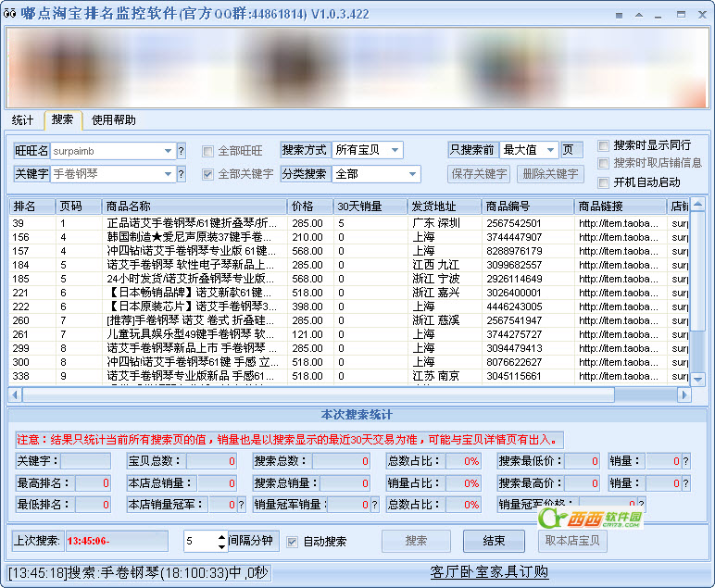The width and height of the screenshot is (715, 588).
Task: Sort by the 商品链接 column header
Action: 621,206
